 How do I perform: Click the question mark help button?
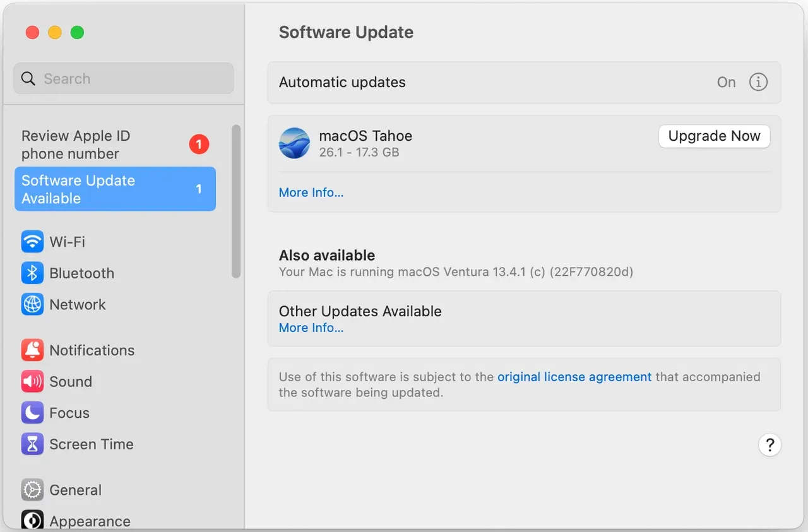tap(769, 445)
